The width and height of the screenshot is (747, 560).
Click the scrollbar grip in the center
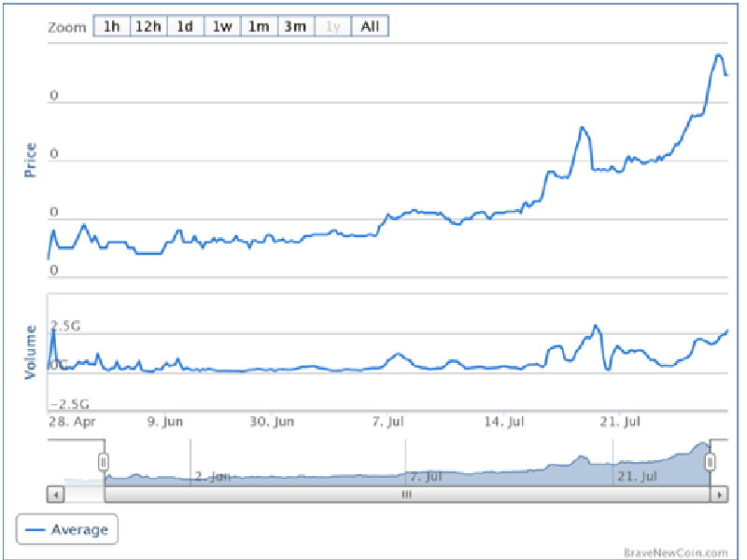(406, 495)
